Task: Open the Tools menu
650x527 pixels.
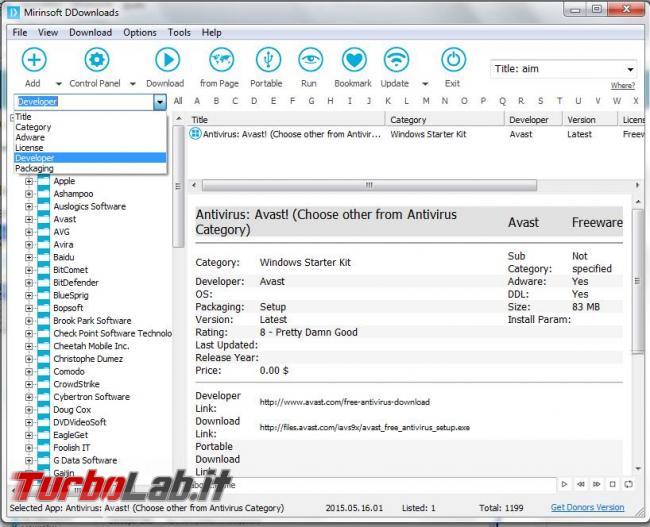Action: (179, 32)
